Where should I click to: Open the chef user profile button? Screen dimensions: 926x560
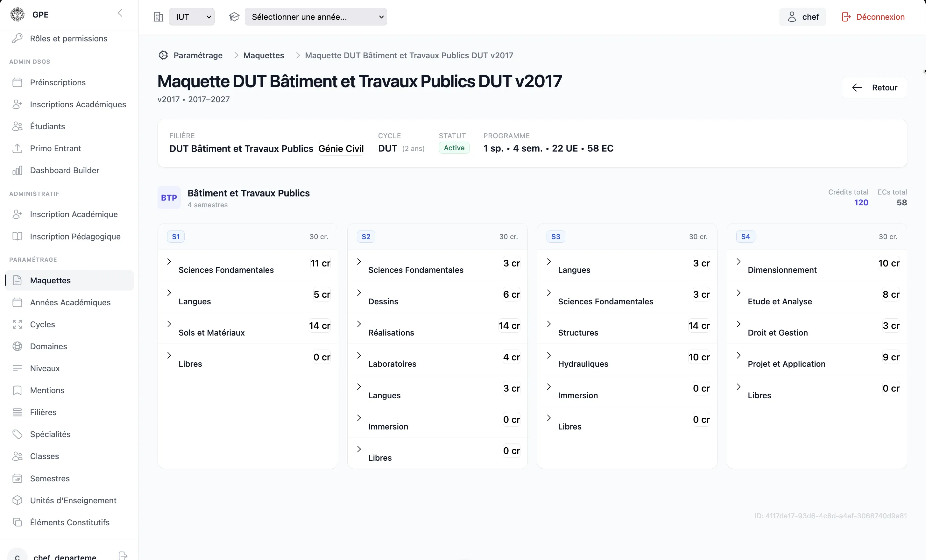pos(802,17)
